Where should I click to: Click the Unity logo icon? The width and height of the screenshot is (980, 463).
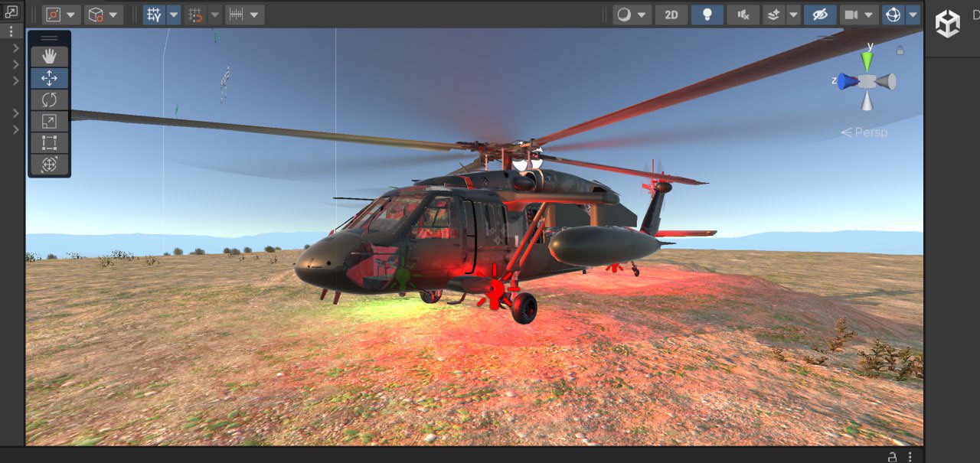(x=948, y=24)
